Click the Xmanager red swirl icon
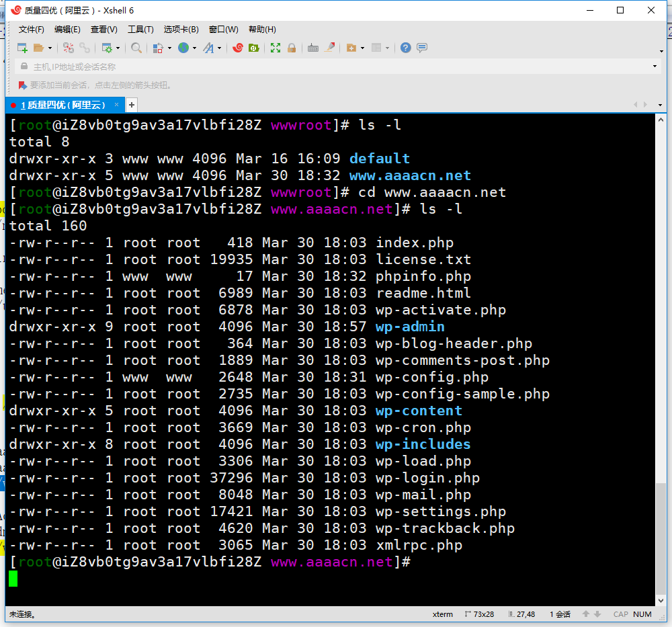This screenshot has width=672, height=627. (x=238, y=48)
